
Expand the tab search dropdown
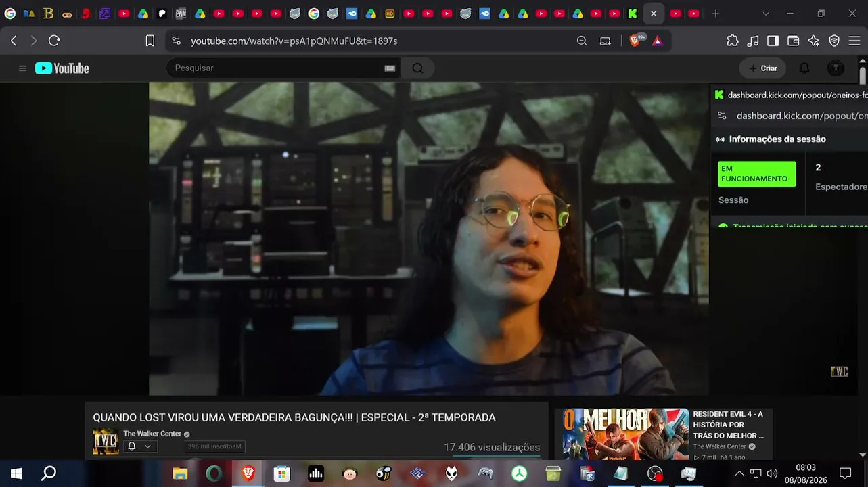(x=766, y=14)
